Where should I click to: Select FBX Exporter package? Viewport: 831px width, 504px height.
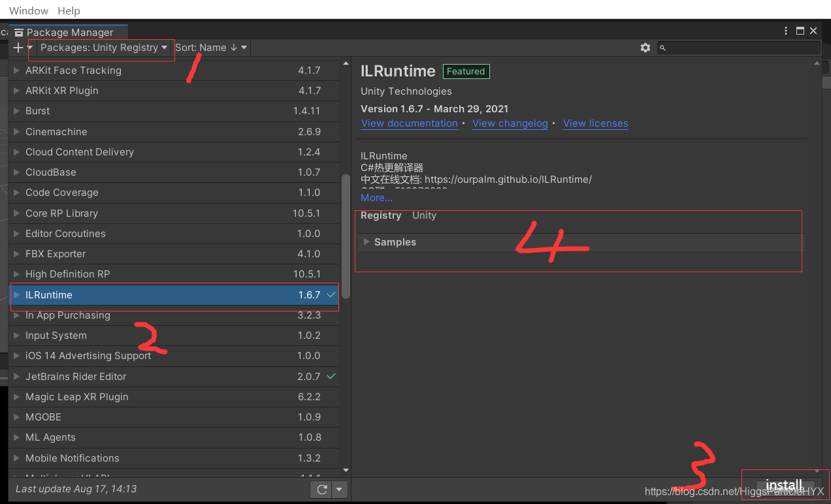[x=174, y=254]
